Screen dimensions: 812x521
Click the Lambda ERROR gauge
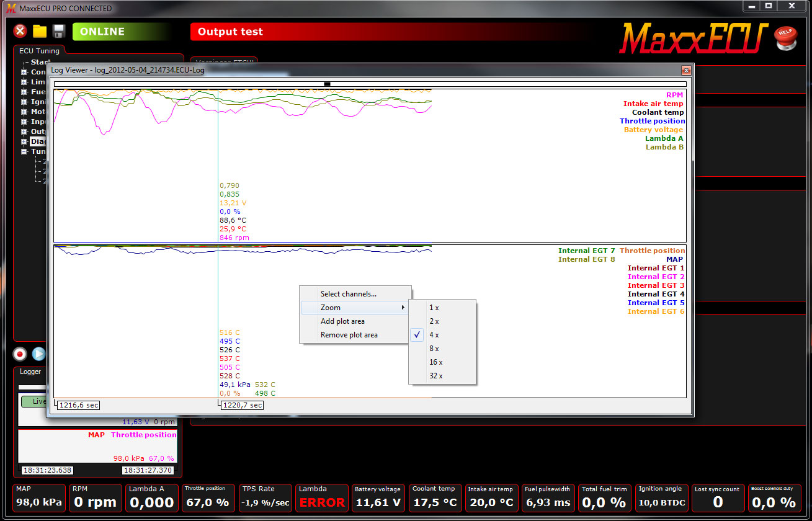point(321,497)
